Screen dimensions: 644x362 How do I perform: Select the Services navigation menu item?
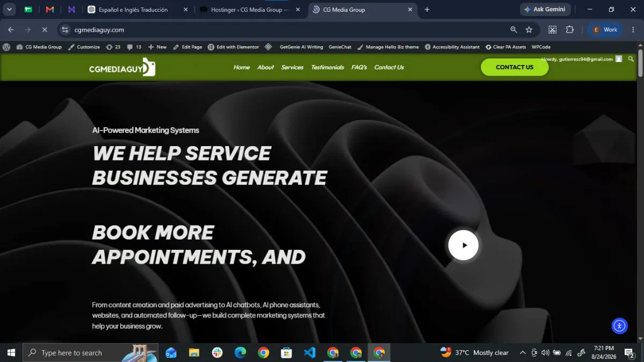pyautogui.click(x=292, y=67)
